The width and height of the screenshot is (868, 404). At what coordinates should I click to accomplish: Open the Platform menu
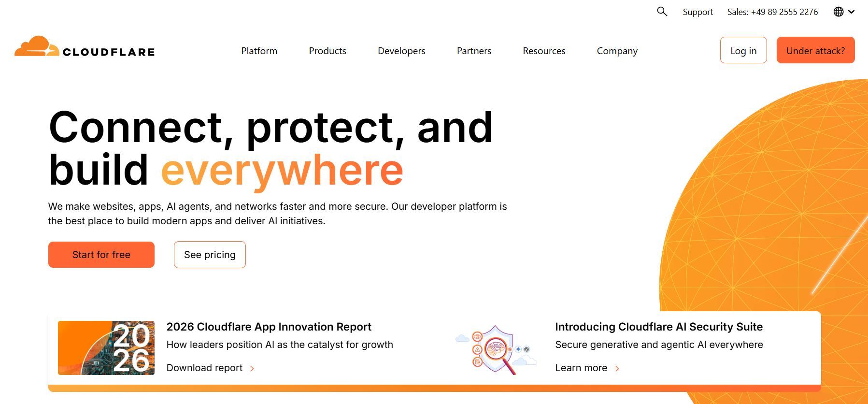point(259,51)
